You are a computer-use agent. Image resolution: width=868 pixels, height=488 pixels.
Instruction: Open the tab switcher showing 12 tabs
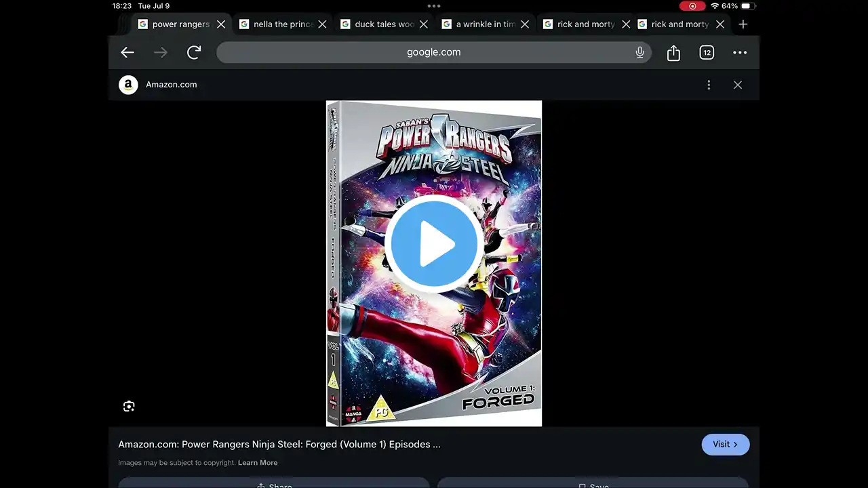coord(707,52)
